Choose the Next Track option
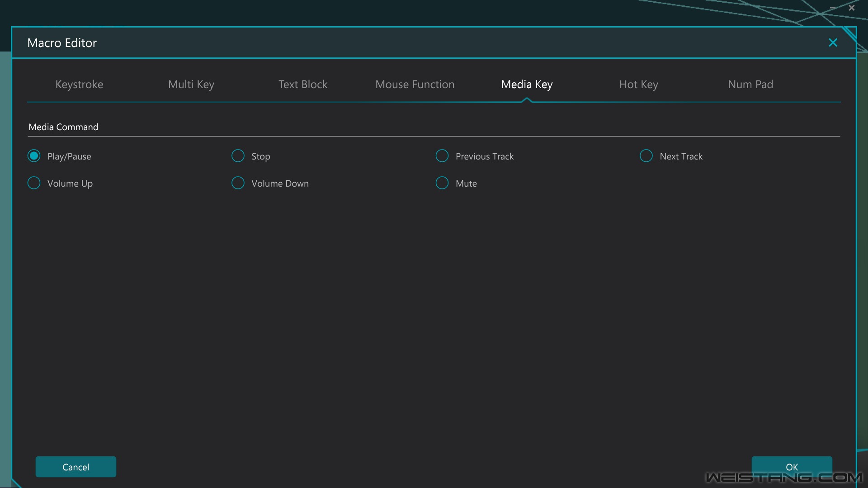Screen dimensions: 868x488 (x=646, y=156)
